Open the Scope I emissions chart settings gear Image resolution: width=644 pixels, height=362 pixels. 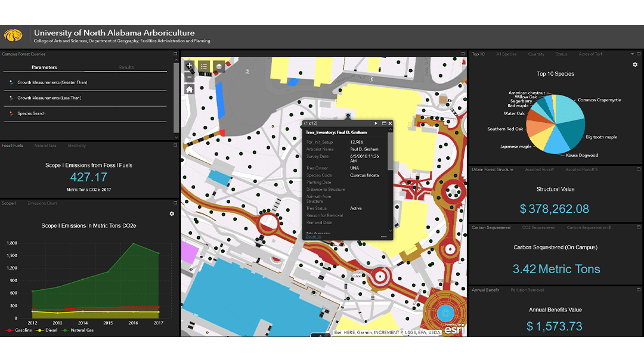click(171, 214)
